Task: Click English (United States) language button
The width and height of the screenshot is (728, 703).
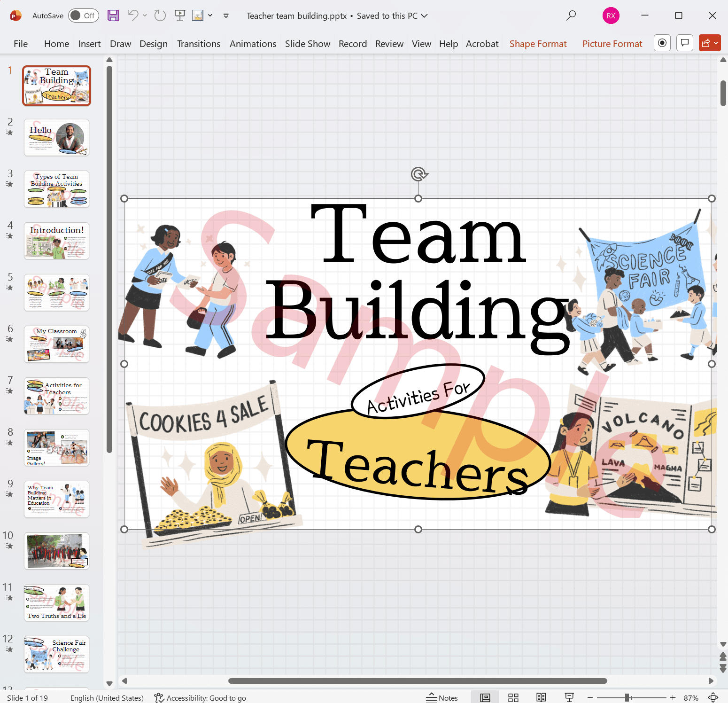Action: [x=107, y=698]
